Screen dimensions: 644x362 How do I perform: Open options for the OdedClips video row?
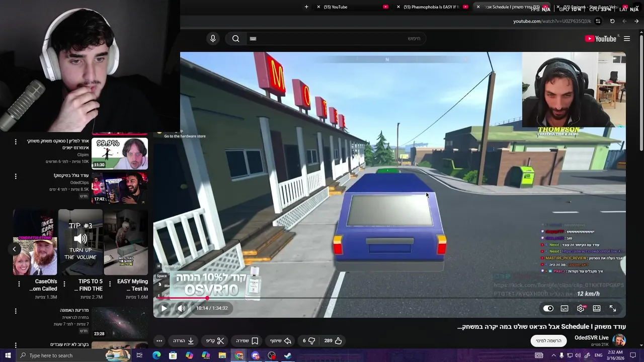(x=16, y=176)
